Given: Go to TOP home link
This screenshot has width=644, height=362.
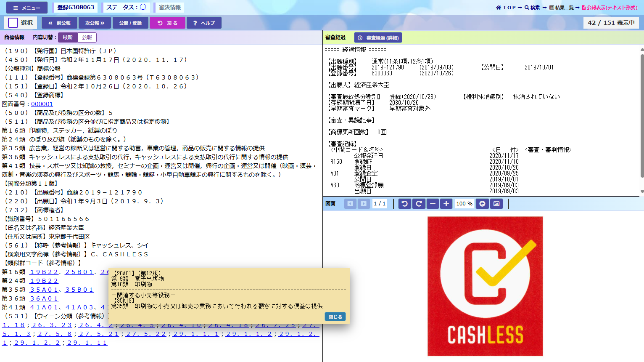Looking at the screenshot, I should click(x=506, y=8).
